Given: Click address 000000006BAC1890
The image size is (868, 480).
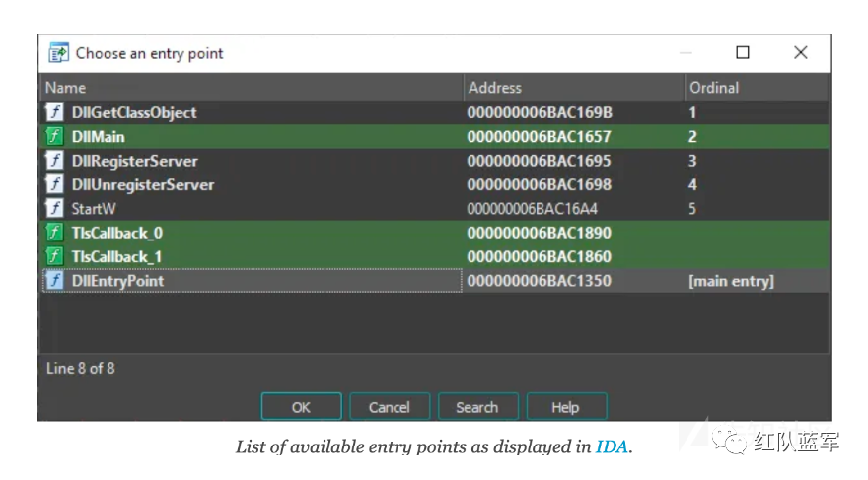Looking at the screenshot, I should coord(540,233).
